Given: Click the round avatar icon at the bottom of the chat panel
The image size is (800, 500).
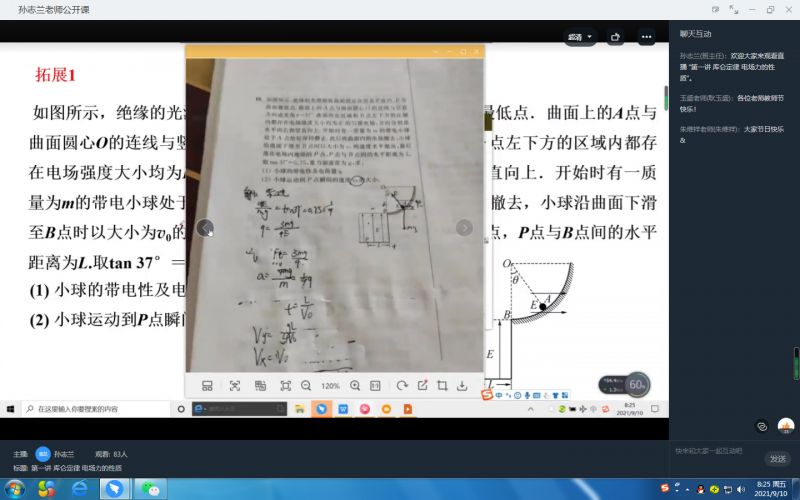Looking at the screenshot, I should click(786, 426).
